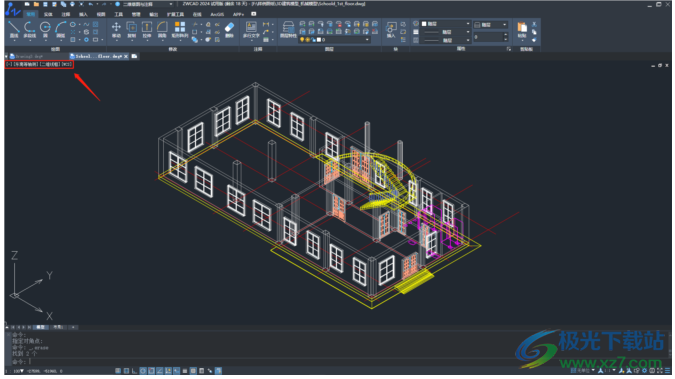
Task: Activate the Move tool in Modify panel
Action: pos(116,30)
